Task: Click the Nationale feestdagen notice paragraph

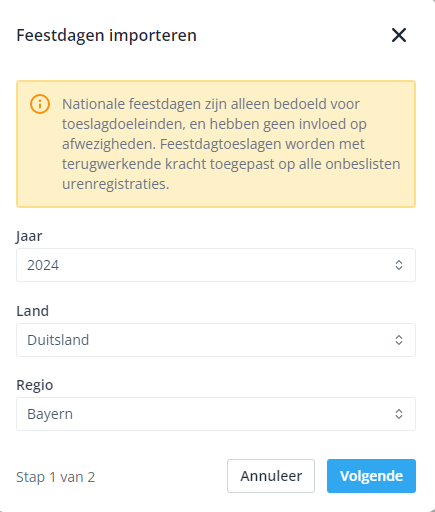Action: 231,144
